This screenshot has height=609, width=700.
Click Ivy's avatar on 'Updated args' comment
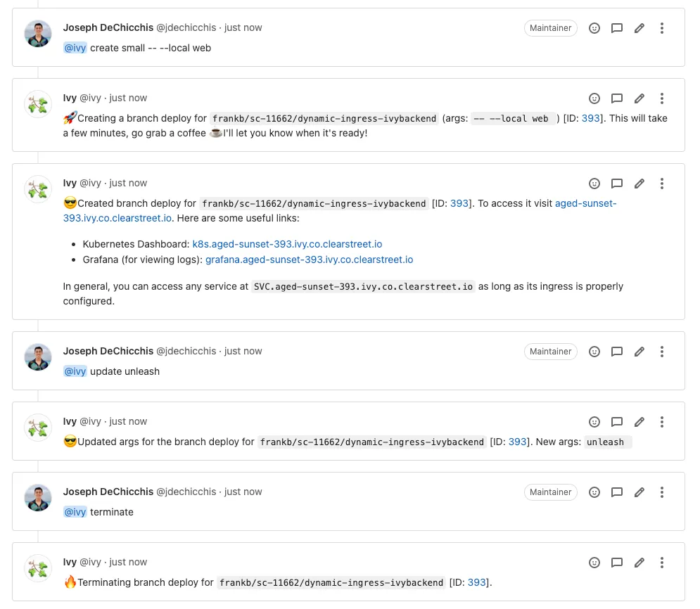pos(38,428)
